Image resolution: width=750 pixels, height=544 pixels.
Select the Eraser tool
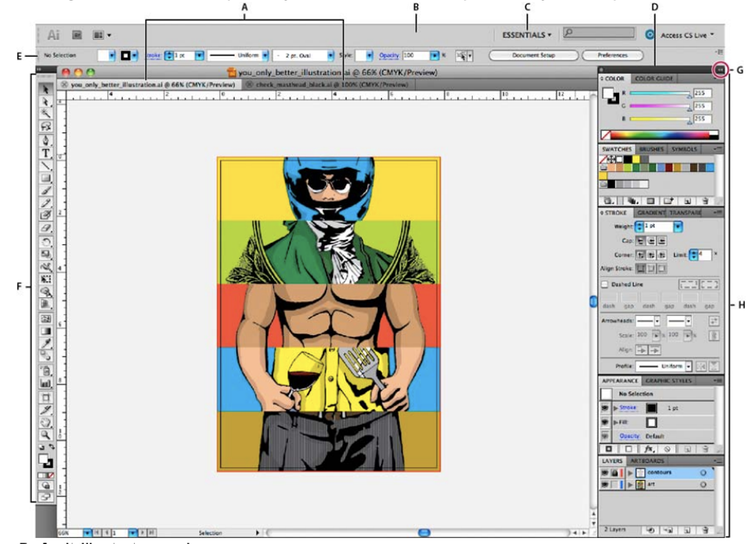tap(46, 228)
